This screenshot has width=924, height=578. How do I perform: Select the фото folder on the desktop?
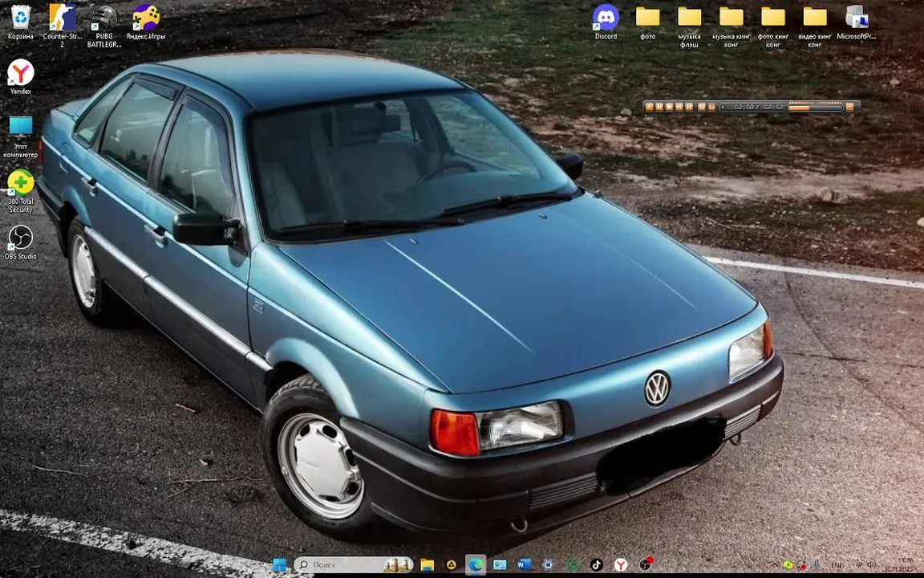647,22
